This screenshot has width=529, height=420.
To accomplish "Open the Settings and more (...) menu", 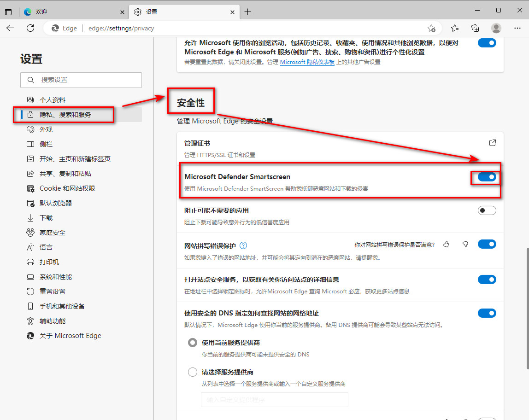I will [517, 28].
